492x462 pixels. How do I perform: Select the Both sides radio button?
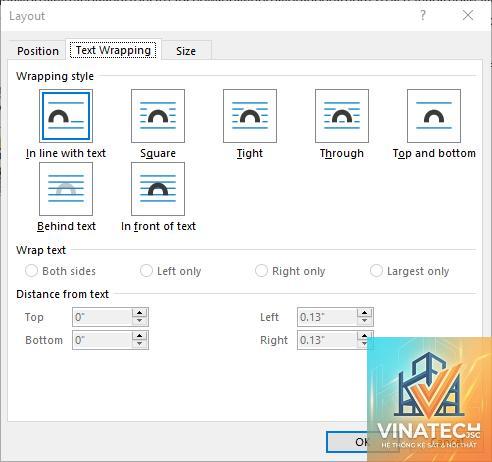[31, 271]
